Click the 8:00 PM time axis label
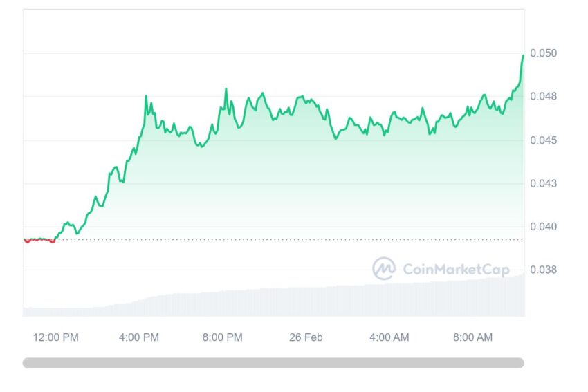The width and height of the screenshot is (588, 392). pyautogui.click(x=223, y=337)
